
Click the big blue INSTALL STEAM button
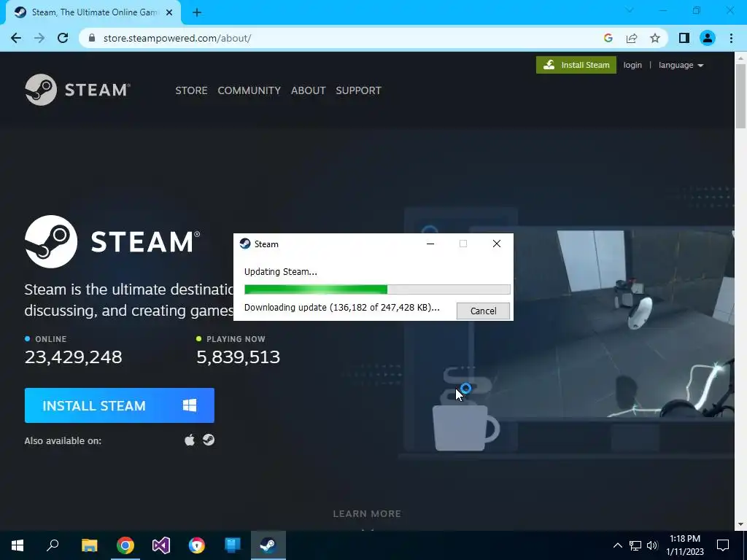pos(120,405)
